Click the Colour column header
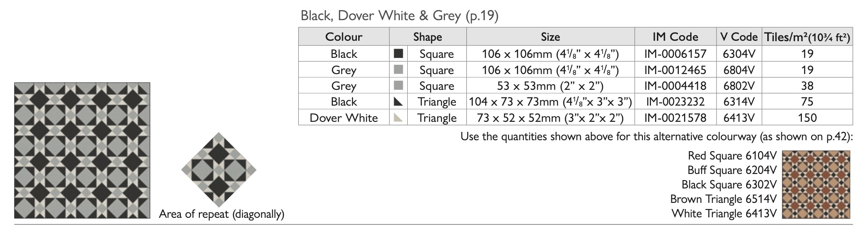This screenshot has width=868, height=234. click(344, 37)
